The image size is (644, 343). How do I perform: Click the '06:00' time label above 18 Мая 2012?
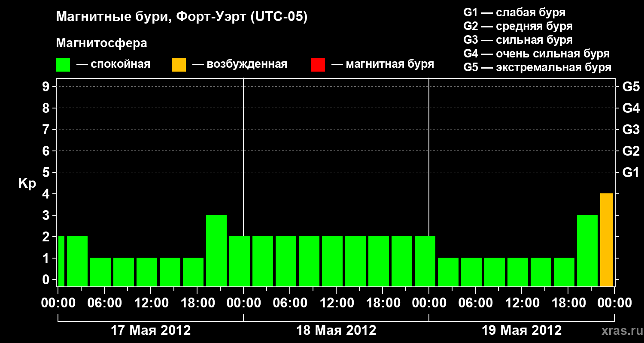[290, 303]
